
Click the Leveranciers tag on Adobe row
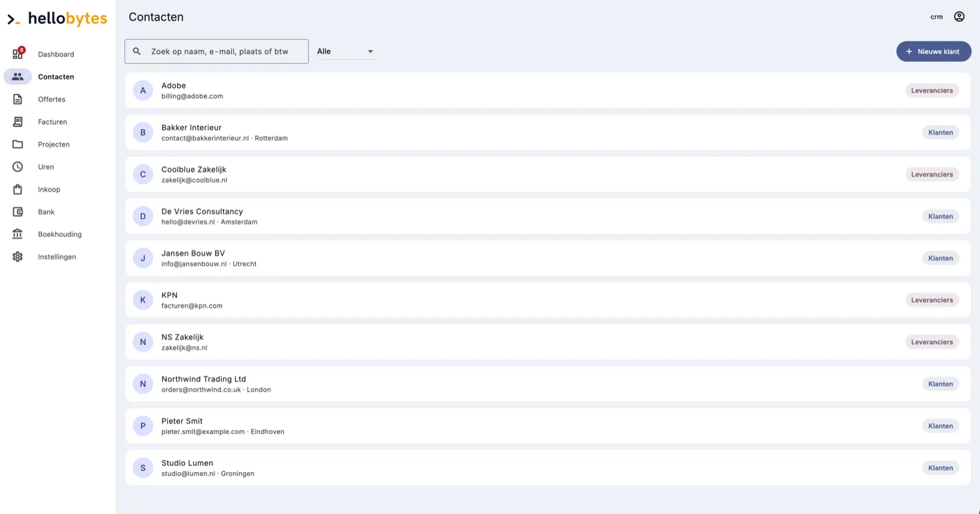(x=932, y=91)
